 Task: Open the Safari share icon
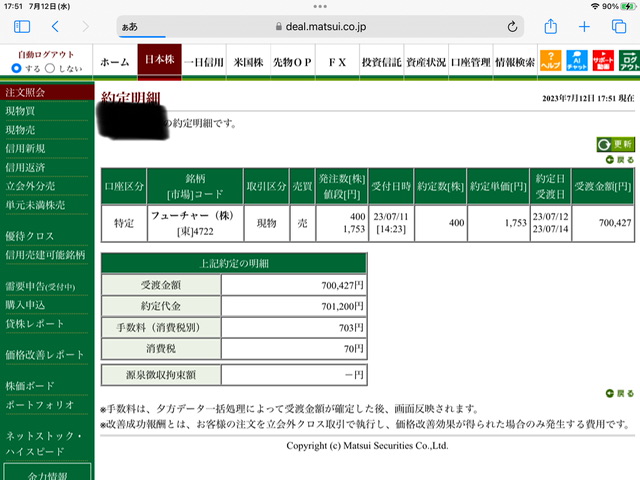point(551,26)
